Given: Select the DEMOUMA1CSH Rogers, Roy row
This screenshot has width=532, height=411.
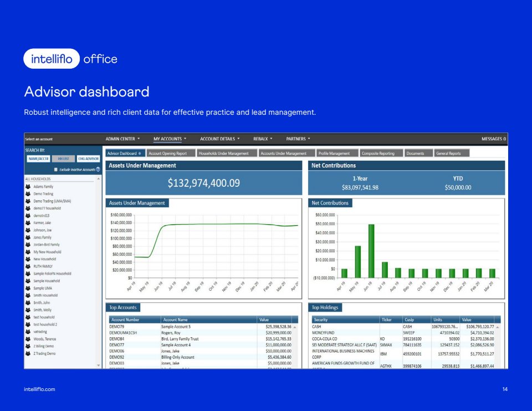Looking at the screenshot, I should 200,333.
